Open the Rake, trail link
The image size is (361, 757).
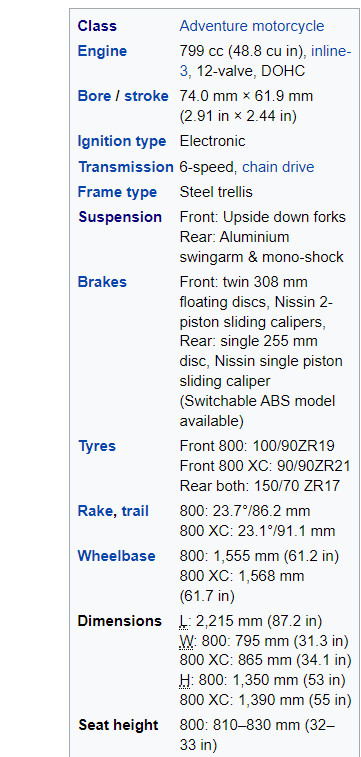tap(113, 511)
